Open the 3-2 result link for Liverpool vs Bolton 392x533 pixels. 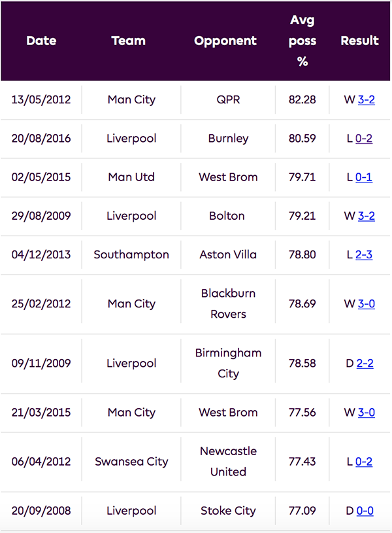click(367, 216)
